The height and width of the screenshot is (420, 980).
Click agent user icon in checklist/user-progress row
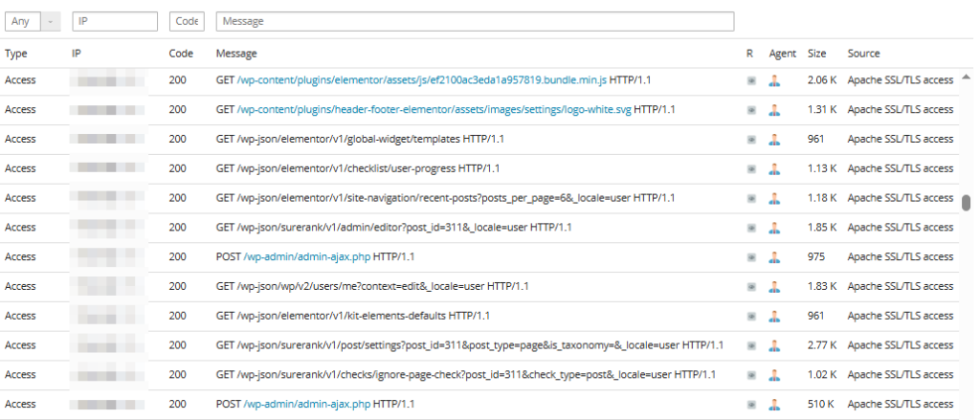pyautogui.click(x=774, y=169)
